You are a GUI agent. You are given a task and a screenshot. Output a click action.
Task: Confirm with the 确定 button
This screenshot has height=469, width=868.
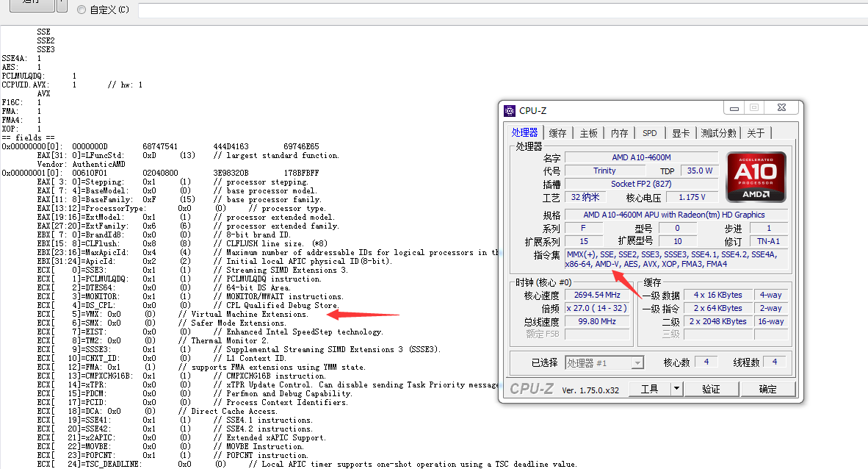pos(768,389)
